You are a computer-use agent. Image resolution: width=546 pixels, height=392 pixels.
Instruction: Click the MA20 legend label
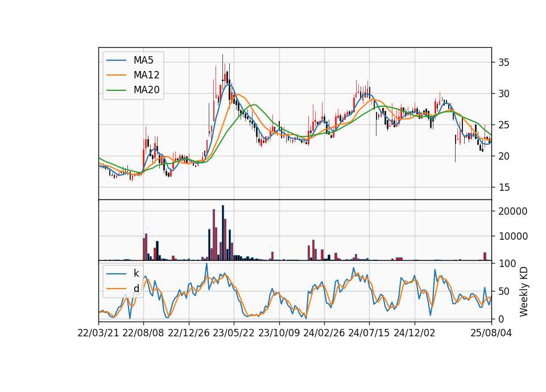147,90
